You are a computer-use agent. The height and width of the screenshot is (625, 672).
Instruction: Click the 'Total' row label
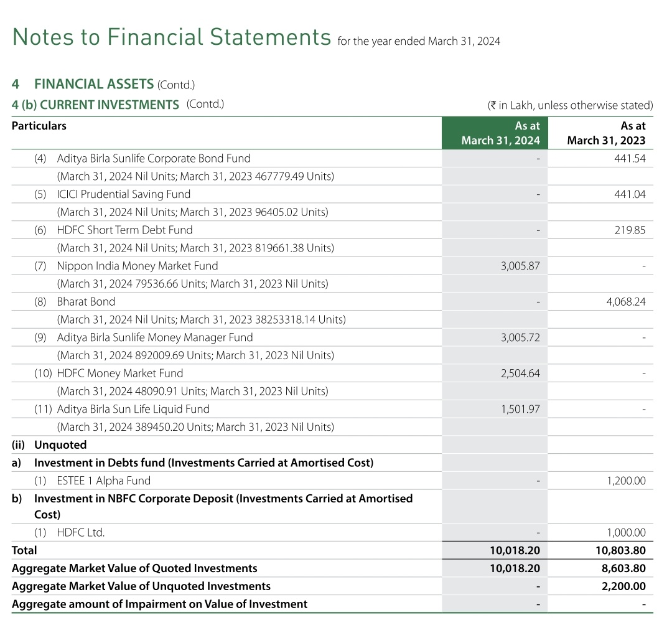tap(24, 550)
